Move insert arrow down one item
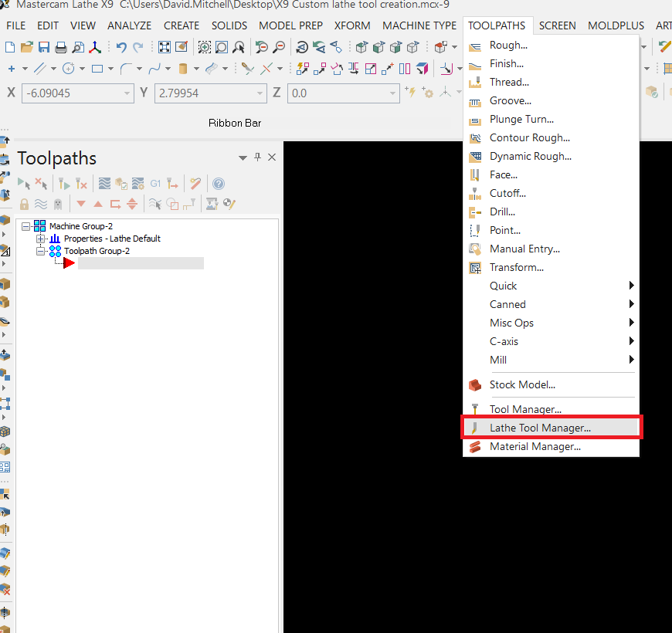This screenshot has height=633, width=672. (x=81, y=204)
